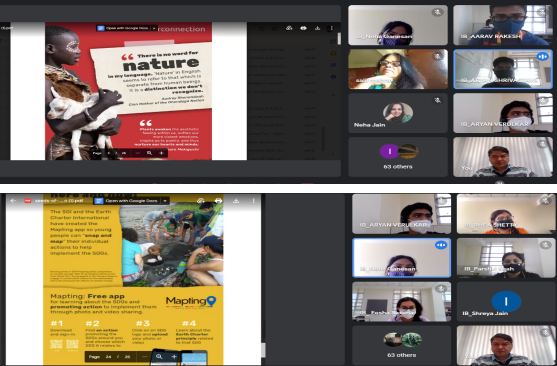Add the Mapting PDF to Drive
This screenshot has width=557, height=366.
point(201,201)
